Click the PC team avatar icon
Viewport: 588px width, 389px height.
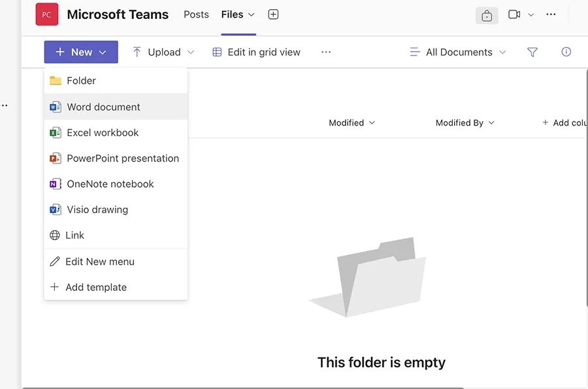[x=47, y=14]
